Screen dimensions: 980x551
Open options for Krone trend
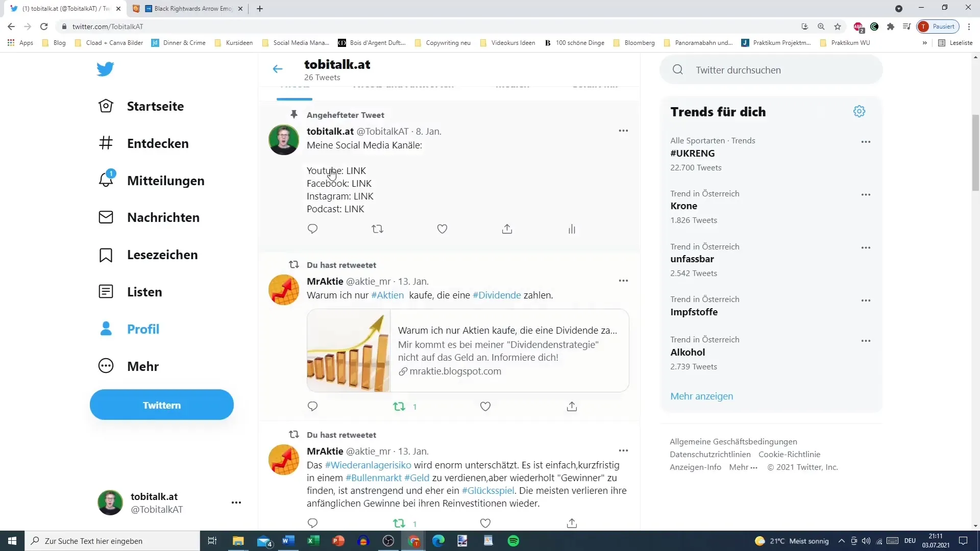866,195
